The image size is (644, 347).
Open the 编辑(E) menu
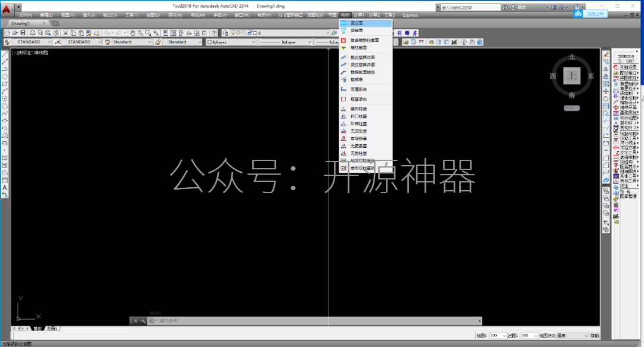[x=47, y=15]
